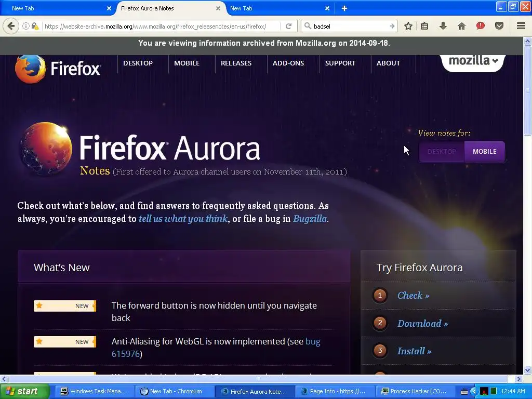Switch to the last New Tab
The image size is (532, 399).
276,8
